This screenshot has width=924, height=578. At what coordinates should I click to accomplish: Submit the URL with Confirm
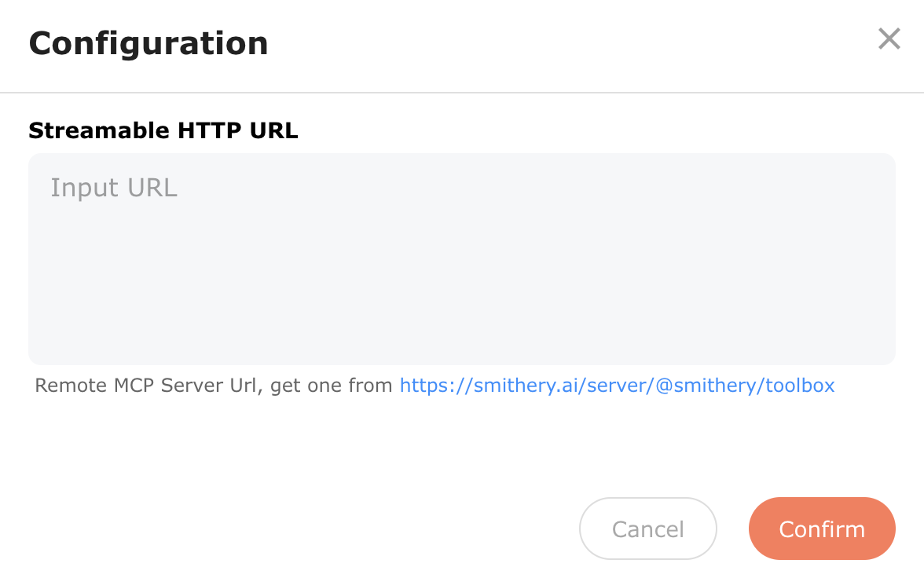[822, 529]
